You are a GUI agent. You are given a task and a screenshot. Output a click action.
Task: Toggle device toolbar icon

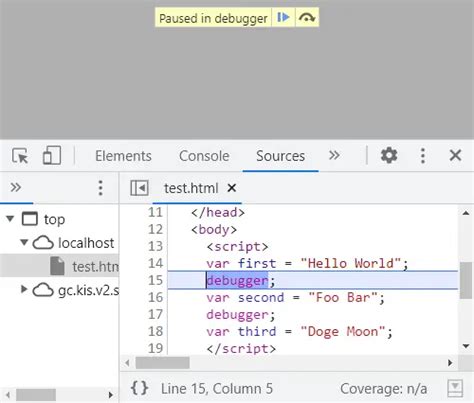click(52, 156)
